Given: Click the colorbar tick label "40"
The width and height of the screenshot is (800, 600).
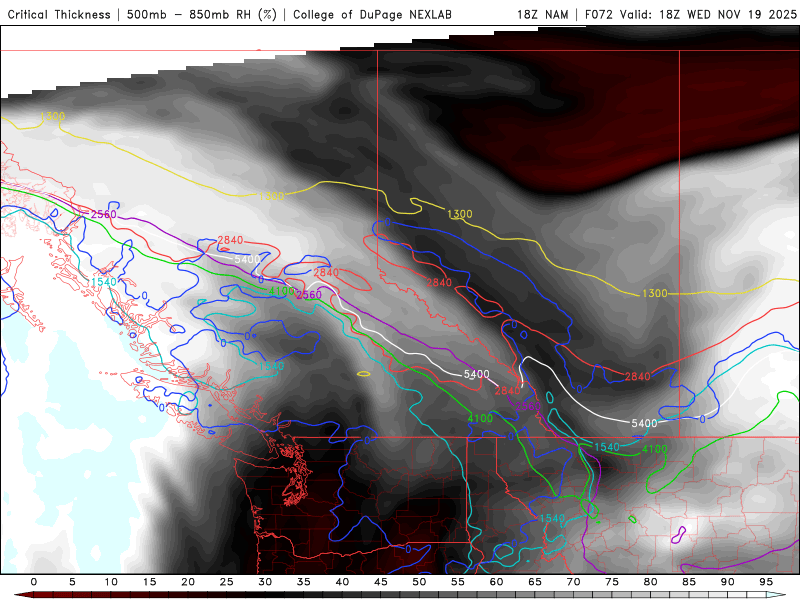Looking at the screenshot, I should pos(342,582).
